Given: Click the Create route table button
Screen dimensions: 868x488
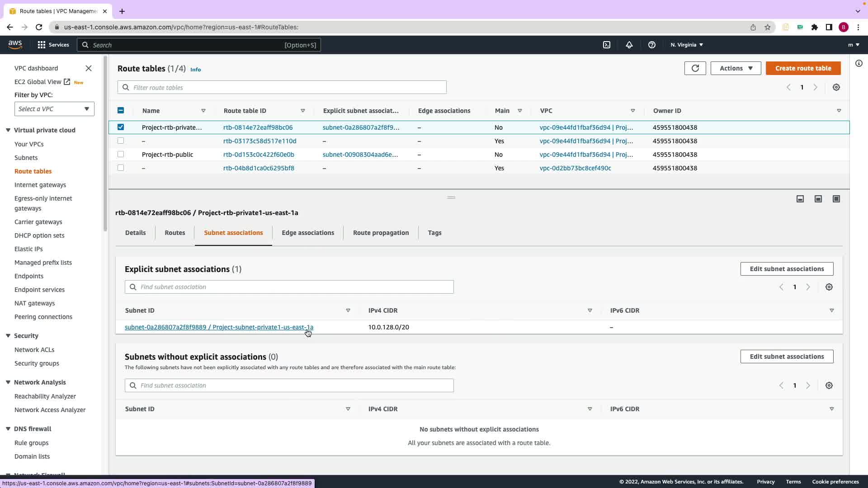Looking at the screenshot, I should coord(803,68).
